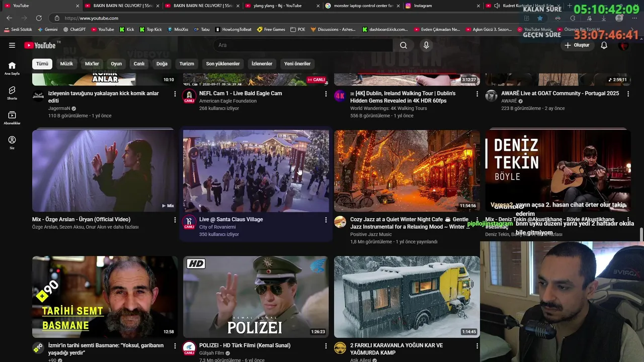
Task: Click the Oluştur create button
Action: (x=577, y=45)
